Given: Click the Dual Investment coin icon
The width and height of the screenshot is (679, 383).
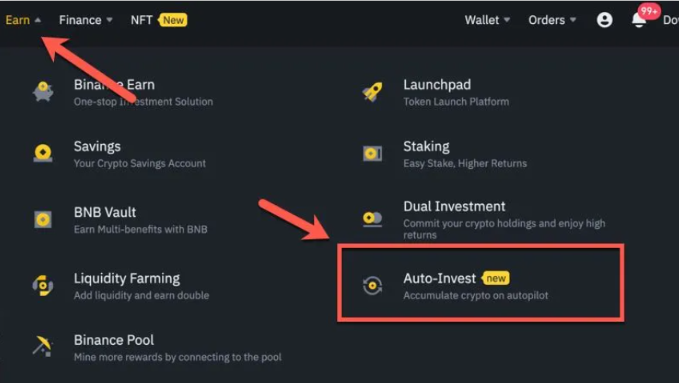Looking at the screenshot, I should tap(372, 218).
